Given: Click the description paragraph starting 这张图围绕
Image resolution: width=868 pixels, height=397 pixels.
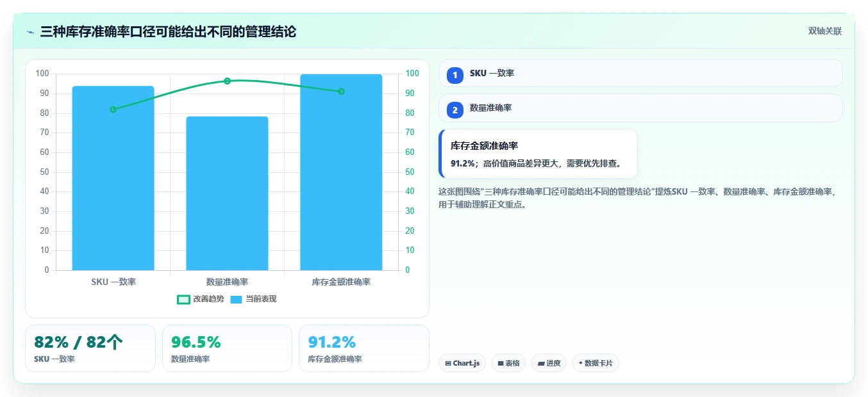Looking at the screenshot, I should click(638, 198).
